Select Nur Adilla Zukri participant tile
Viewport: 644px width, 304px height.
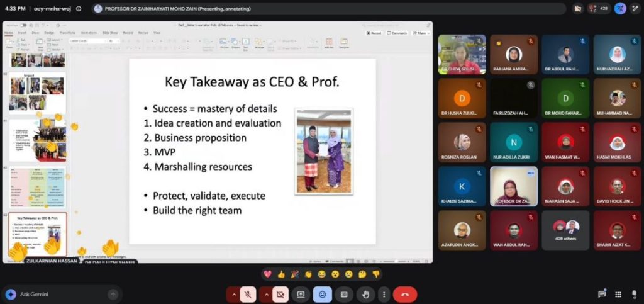[513, 142]
